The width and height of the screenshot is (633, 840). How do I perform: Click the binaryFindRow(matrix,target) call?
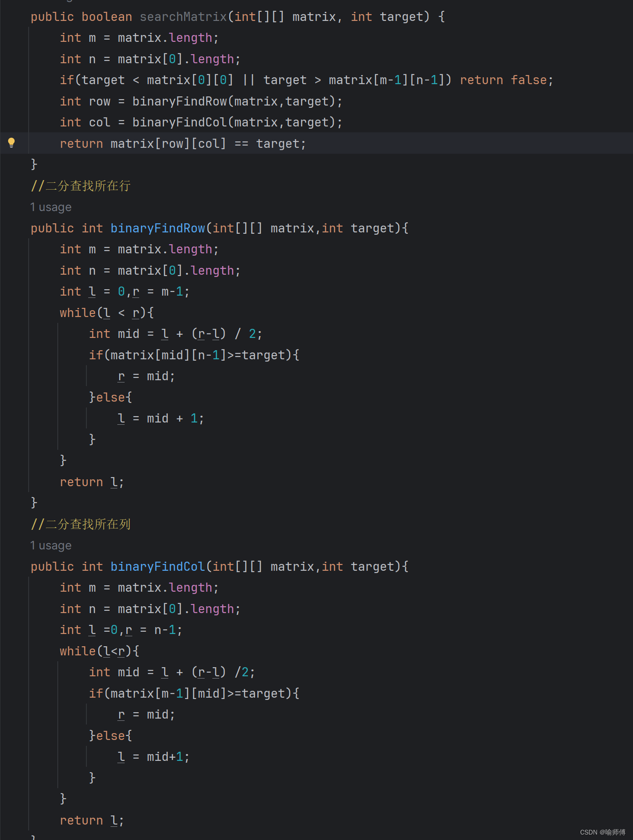click(234, 101)
